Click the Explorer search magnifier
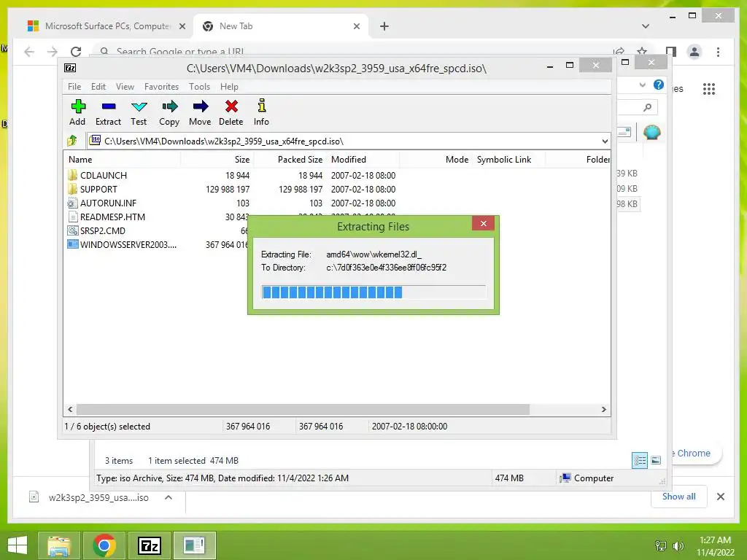 coord(647,108)
